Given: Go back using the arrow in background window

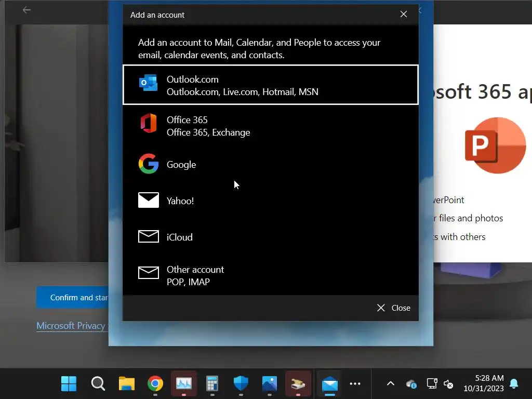Looking at the screenshot, I should 26,10.
